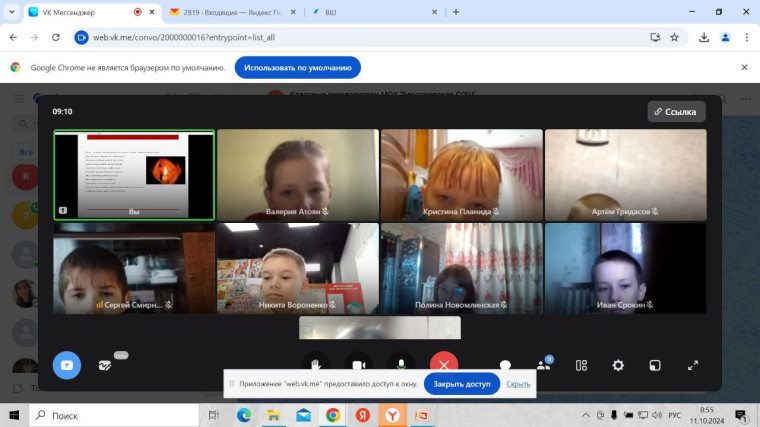Open the tab search dropdown arrow
This screenshot has width=760, height=427.
click(12, 12)
